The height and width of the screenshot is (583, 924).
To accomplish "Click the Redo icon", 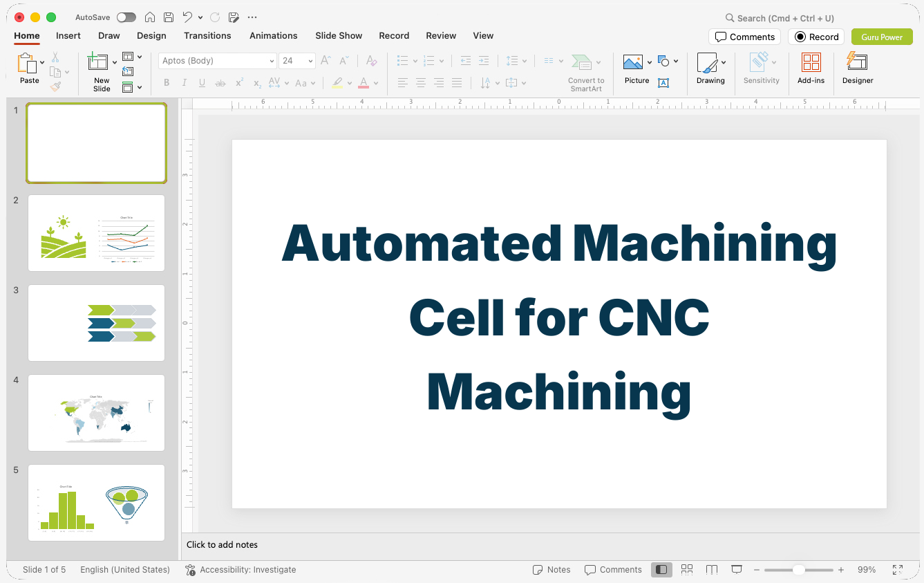I will pyautogui.click(x=215, y=17).
